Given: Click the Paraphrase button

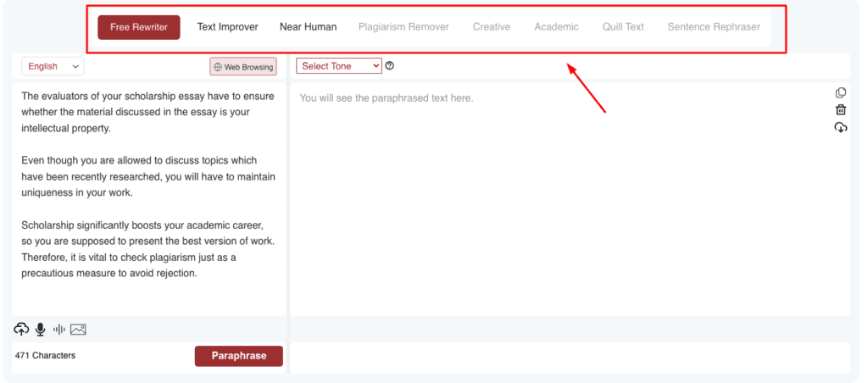Looking at the screenshot, I should 238,356.
